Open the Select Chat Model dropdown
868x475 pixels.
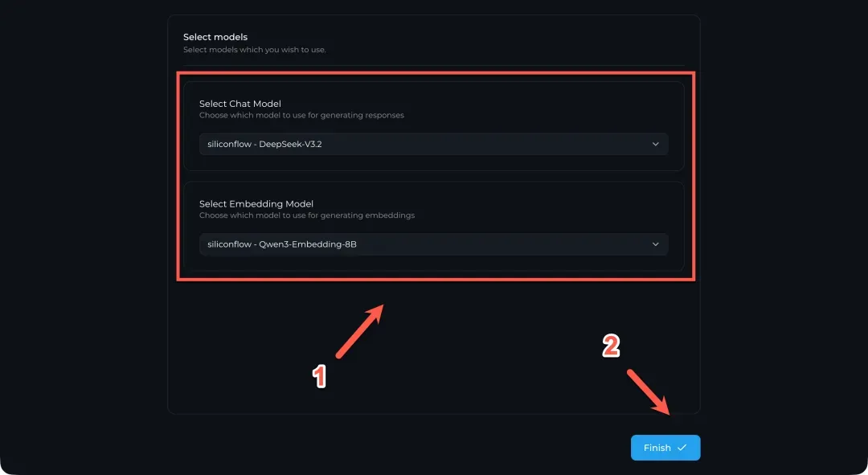pos(433,144)
